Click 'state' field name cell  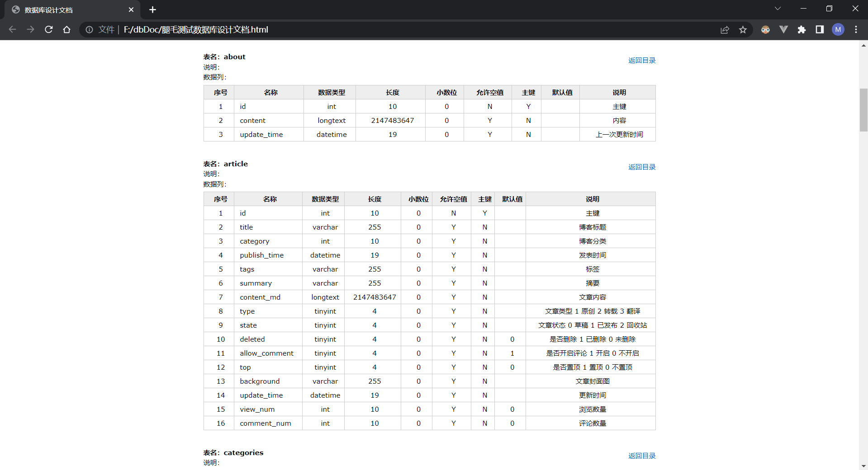coord(268,325)
